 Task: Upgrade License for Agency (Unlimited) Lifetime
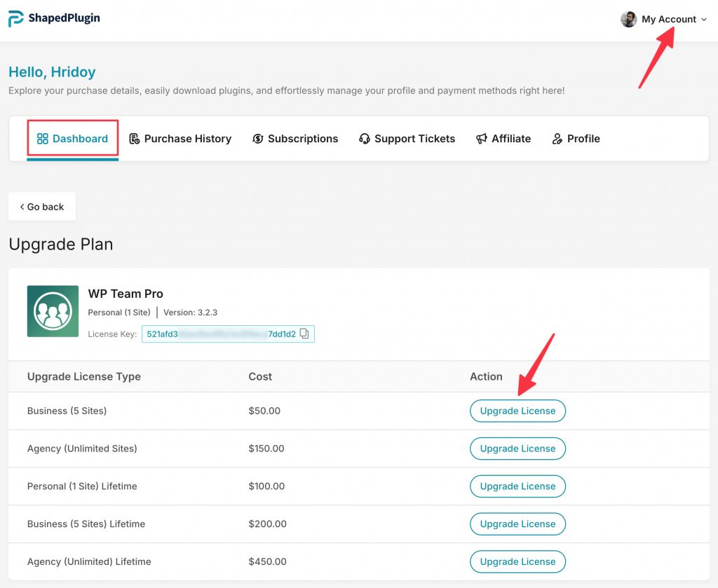click(518, 561)
